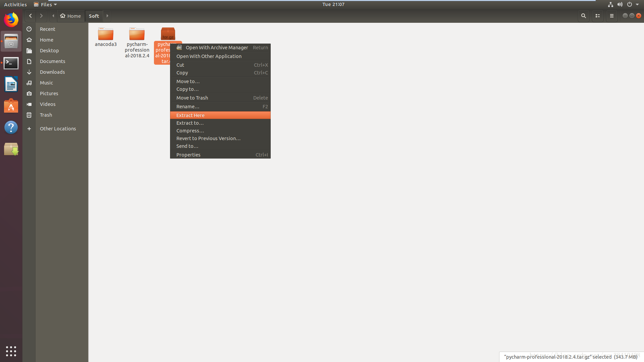Click the Documents sidebar icon

click(29, 61)
